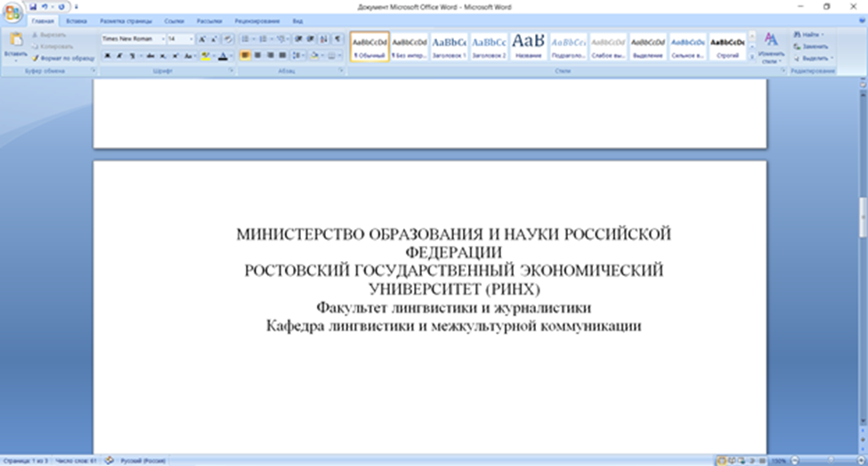Click the spell check status bar icon
The image size is (868, 466).
(110, 461)
